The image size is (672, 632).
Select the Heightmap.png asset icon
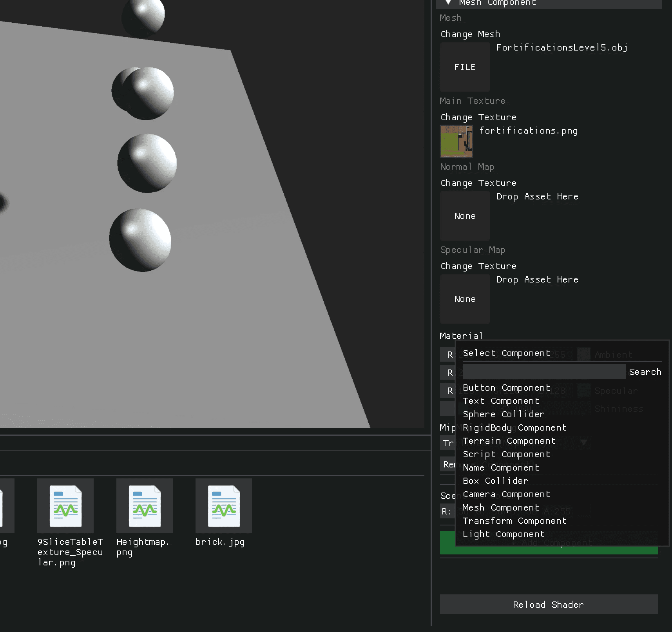(145, 505)
